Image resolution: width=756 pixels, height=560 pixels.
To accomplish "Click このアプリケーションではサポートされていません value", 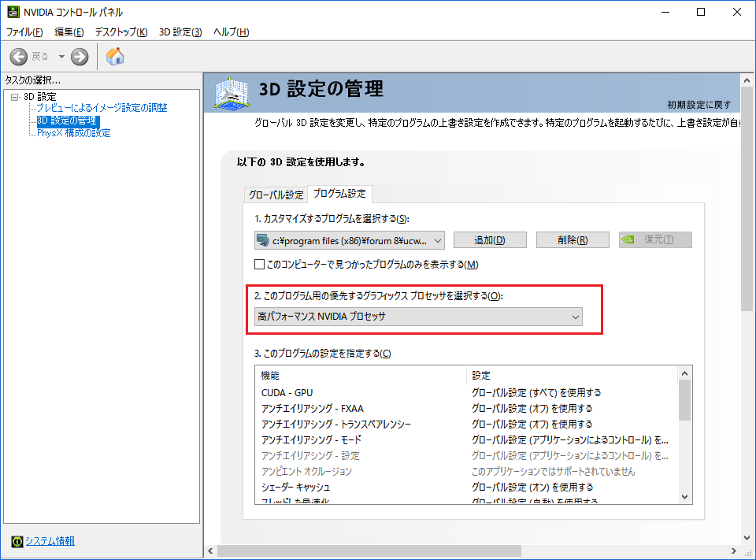I will pos(554,472).
